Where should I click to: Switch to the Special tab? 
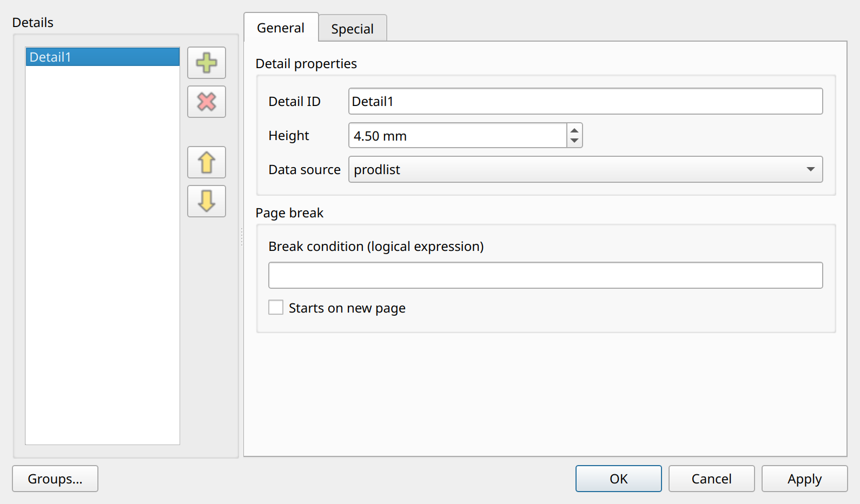(x=352, y=29)
